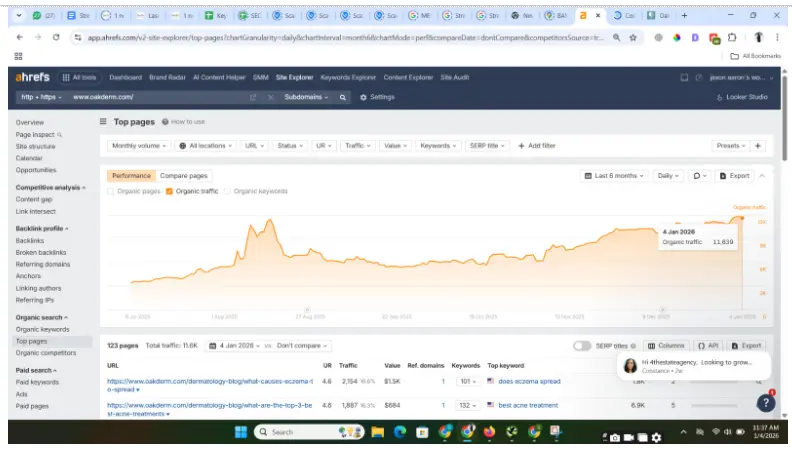The width and height of the screenshot is (792, 449).
Task: Export the chart data
Action: 734,176
